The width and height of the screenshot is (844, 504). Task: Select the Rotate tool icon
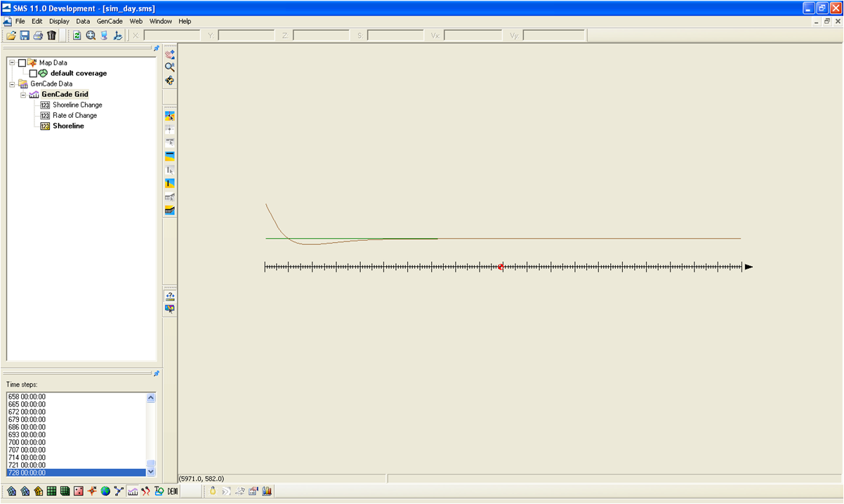click(169, 81)
